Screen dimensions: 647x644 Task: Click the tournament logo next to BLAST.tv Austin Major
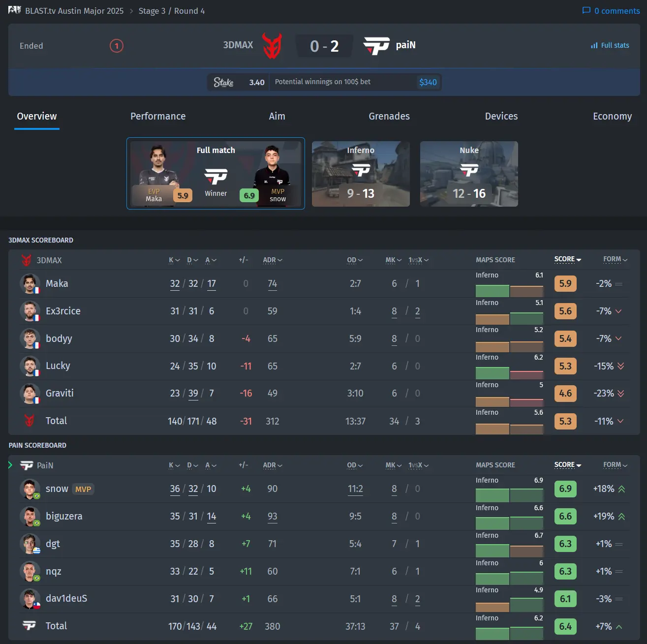15,10
